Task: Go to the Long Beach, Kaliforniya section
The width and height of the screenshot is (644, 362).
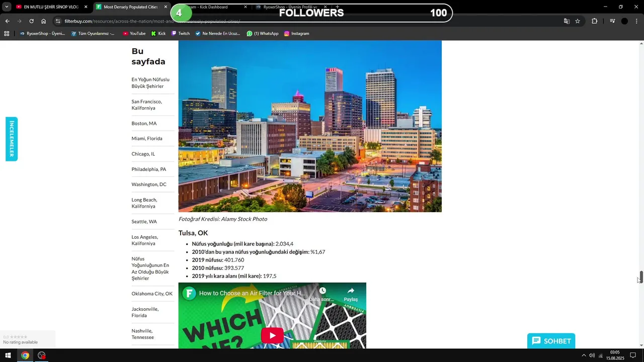Action: (144, 203)
